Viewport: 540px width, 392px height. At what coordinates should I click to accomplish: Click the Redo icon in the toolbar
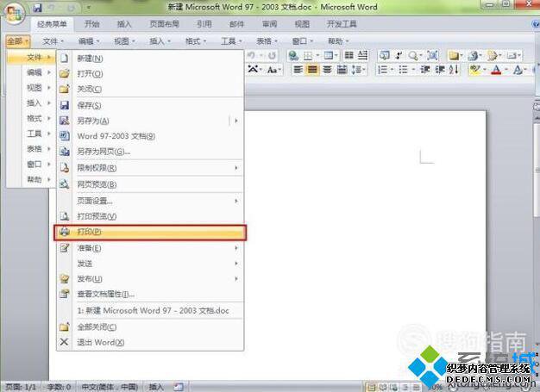[272, 55]
